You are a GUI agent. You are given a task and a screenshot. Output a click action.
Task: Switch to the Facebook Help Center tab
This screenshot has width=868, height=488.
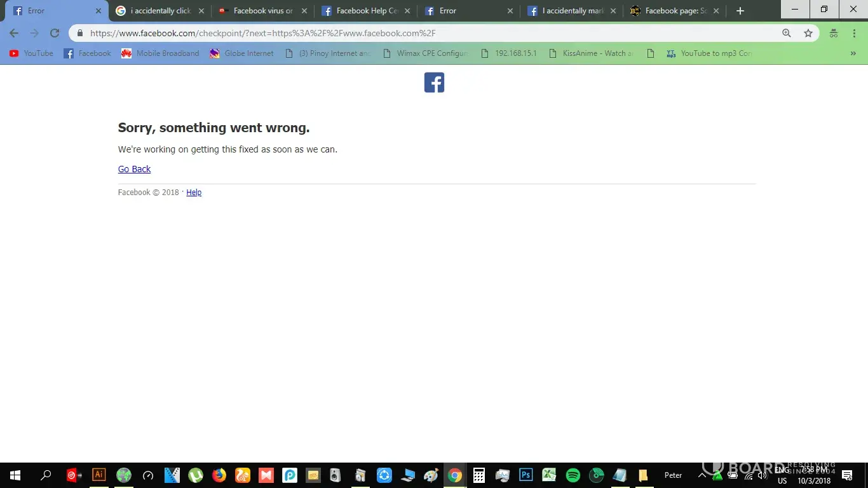point(366,11)
